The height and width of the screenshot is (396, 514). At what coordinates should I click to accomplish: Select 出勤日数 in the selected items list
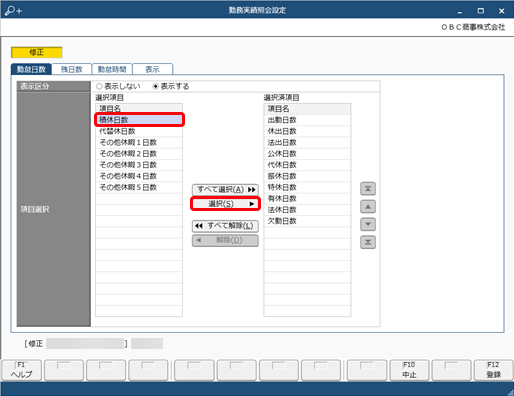[307, 120]
